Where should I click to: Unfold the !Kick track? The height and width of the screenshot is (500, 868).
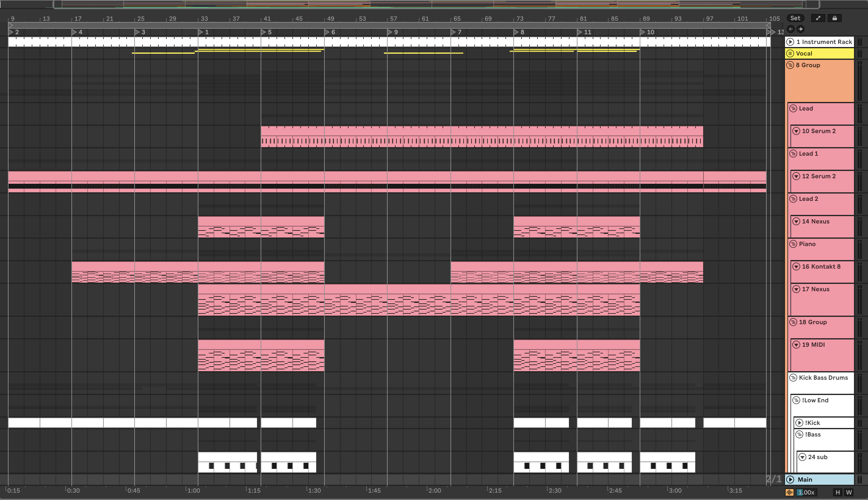pyautogui.click(x=799, y=423)
